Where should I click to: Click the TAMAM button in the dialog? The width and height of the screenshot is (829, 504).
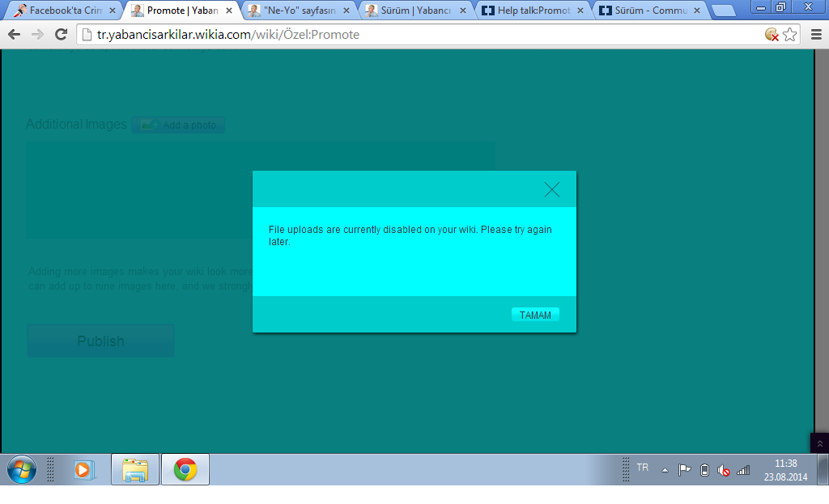[535, 315]
